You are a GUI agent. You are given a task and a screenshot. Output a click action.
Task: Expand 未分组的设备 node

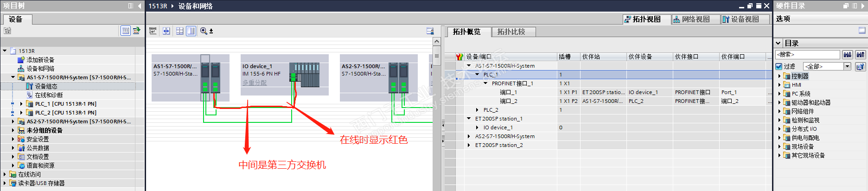point(13,130)
